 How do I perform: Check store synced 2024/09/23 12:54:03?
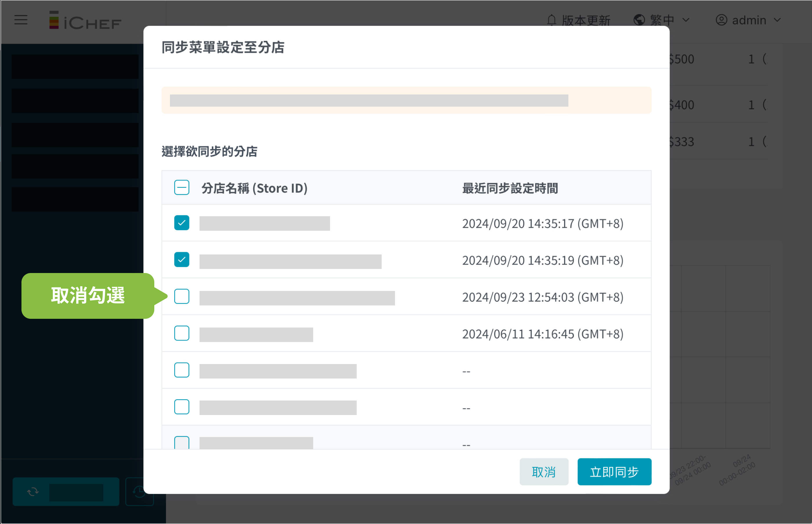coord(182,296)
